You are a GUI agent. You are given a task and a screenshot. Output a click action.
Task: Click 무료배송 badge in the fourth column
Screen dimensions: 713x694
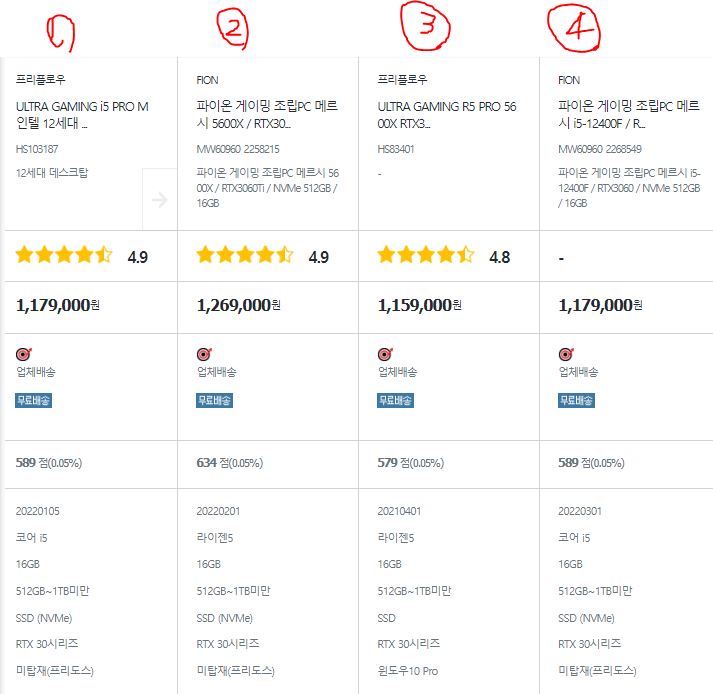pos(576,400)
